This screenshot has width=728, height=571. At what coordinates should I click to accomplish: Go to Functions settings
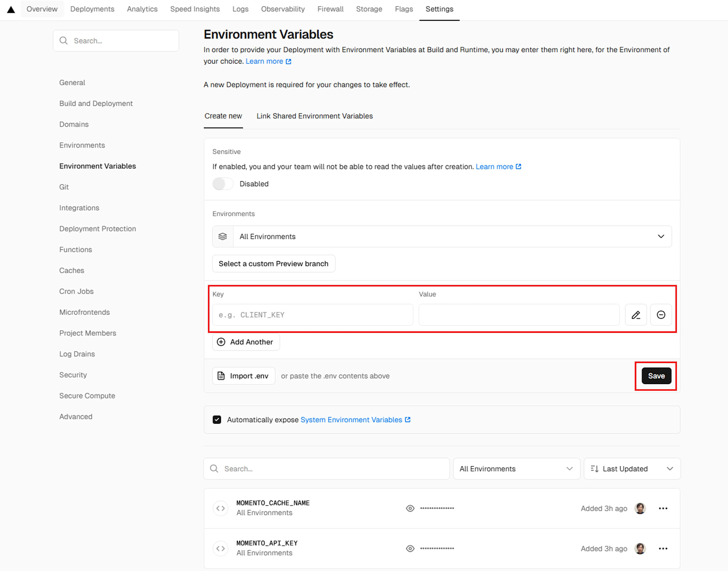point(76,249)
